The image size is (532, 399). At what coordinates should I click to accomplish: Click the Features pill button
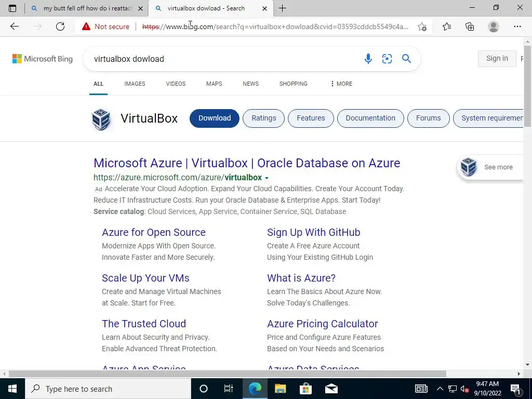[311, 118]
